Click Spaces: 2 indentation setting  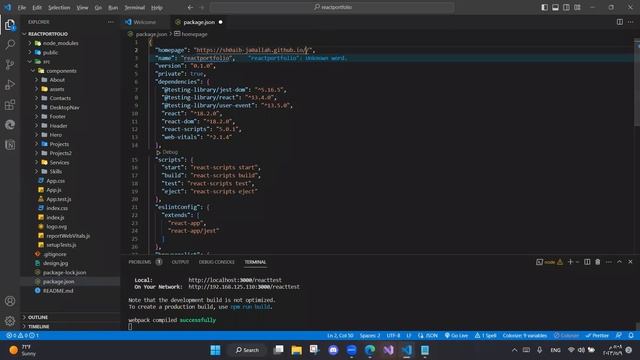click(x=370, y=336)
